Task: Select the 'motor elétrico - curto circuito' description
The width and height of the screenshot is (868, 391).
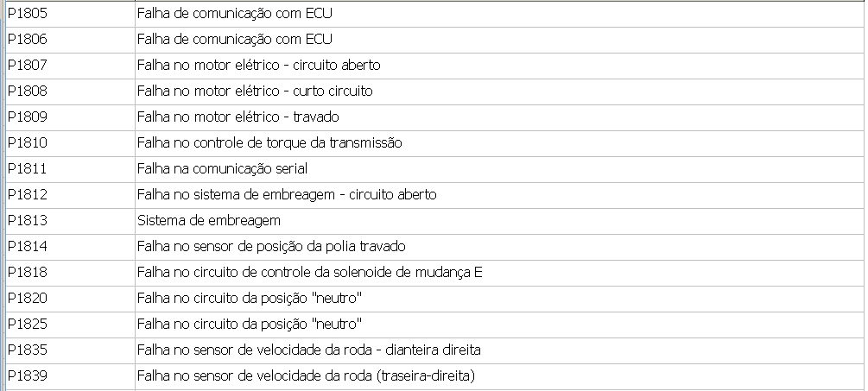Action: pos(255,91)
